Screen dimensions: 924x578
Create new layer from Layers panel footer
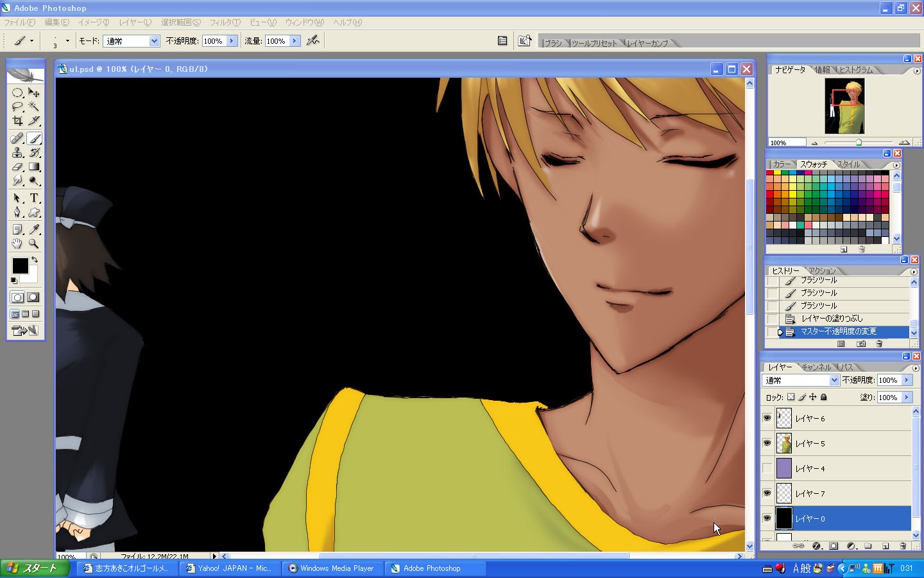[886, 546]
